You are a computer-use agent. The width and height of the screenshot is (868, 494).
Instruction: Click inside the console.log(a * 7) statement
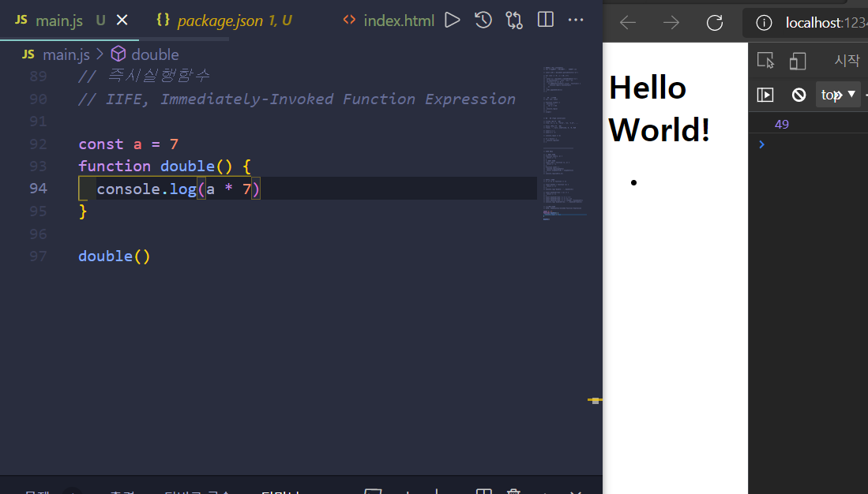[x=178, y=189]
